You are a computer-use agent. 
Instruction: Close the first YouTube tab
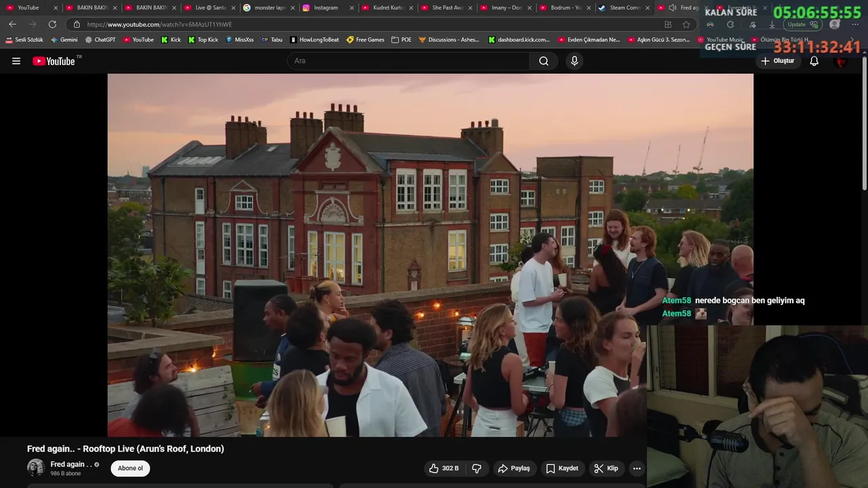[55, 7]
